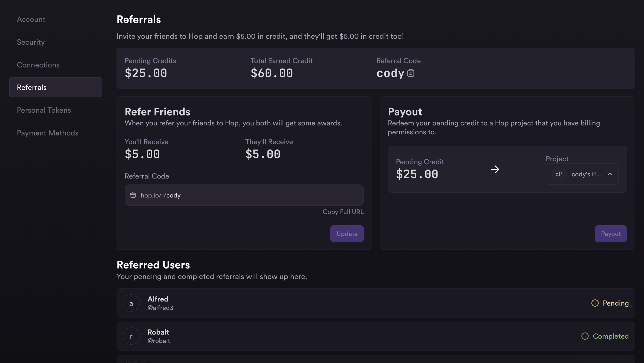Open the Account settings section
Viewport: 644px width, 363px height.
31,20
